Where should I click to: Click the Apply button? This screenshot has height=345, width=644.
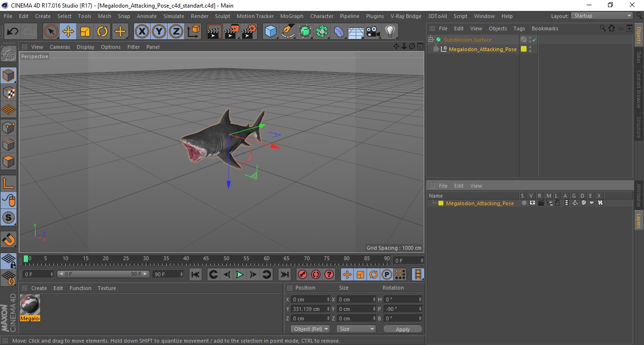point(402,329)
